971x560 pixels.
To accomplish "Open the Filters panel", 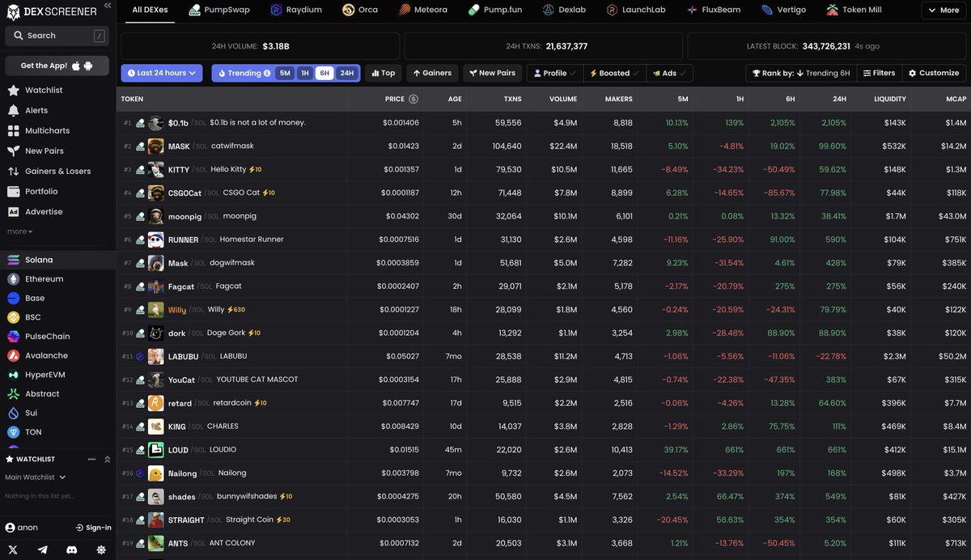I will click(x=879, y=73).
